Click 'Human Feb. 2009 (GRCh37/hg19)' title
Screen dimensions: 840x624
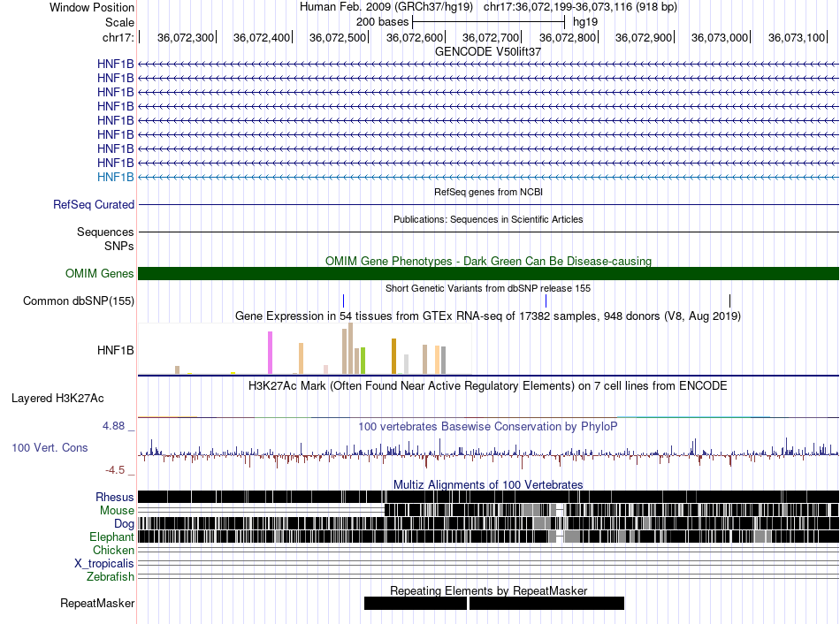coord(386,7)
